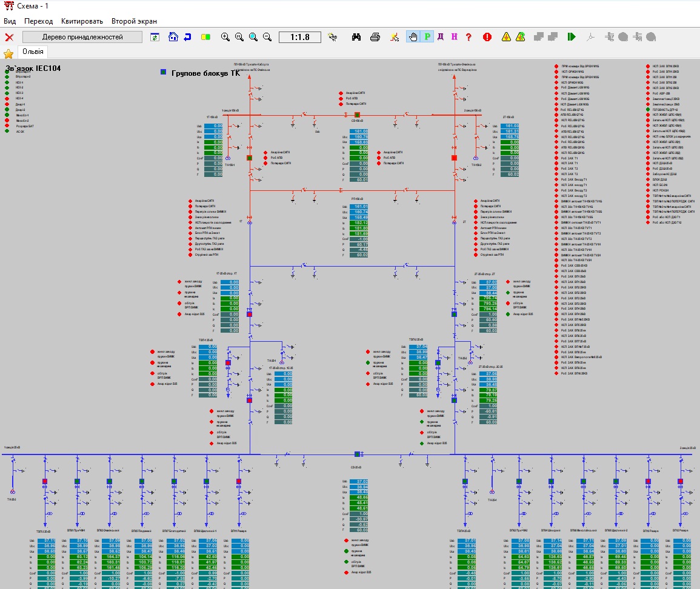Click the 1:1.8 scale field

[300, 37]
